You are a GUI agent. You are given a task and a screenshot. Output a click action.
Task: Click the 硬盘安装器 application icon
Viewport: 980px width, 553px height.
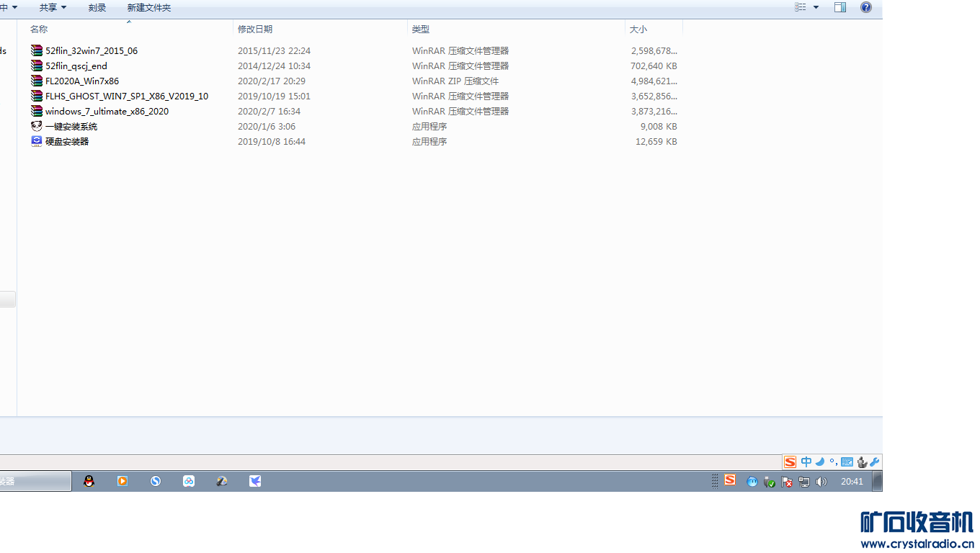click(x=37, y=141)
